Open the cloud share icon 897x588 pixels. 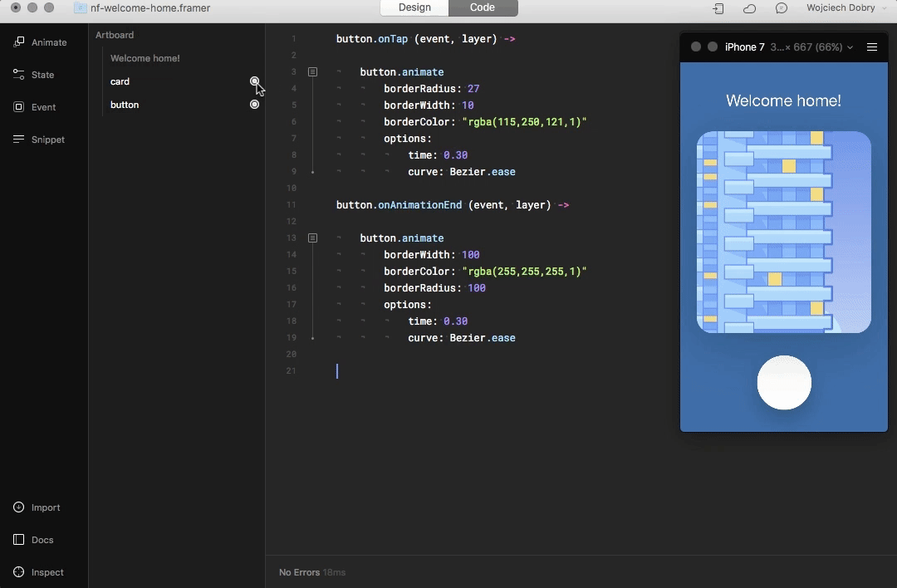(749, 8)
